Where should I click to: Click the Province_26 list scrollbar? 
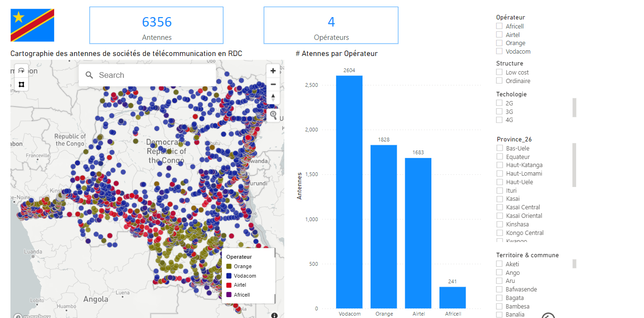574,165
